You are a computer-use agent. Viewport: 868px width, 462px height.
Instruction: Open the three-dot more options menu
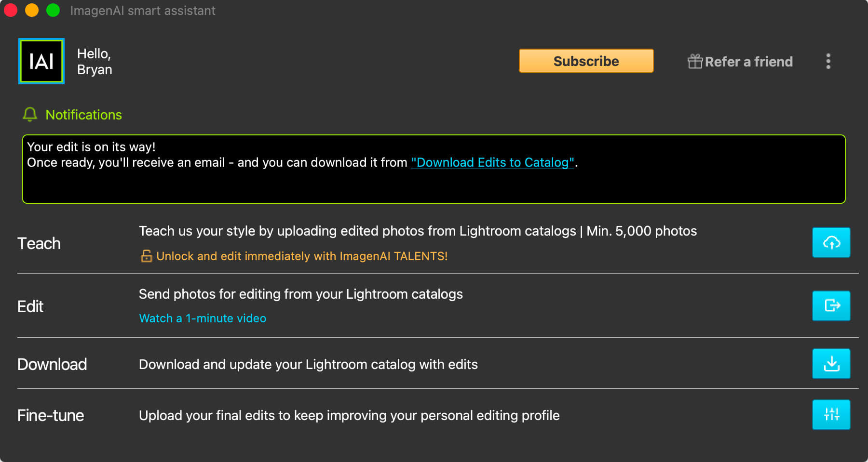point(828,62)
